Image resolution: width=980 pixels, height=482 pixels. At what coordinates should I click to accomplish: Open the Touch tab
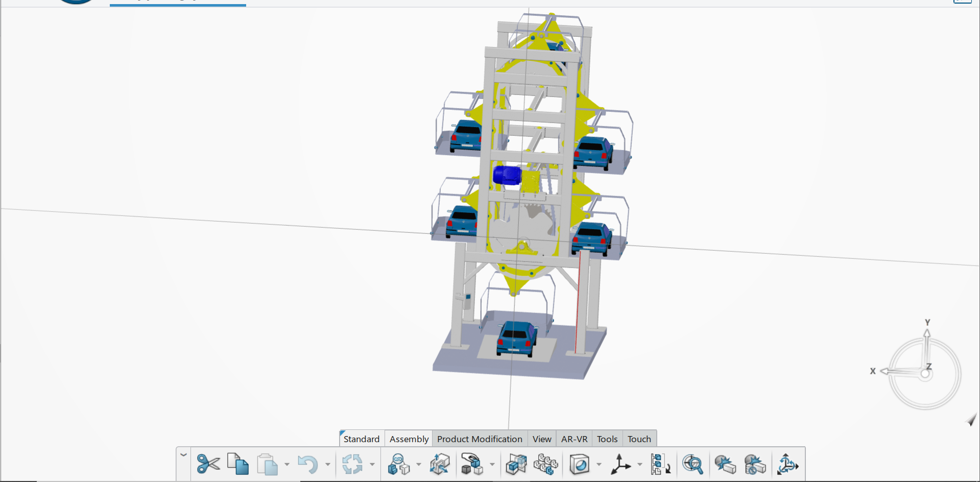point(639,439)
